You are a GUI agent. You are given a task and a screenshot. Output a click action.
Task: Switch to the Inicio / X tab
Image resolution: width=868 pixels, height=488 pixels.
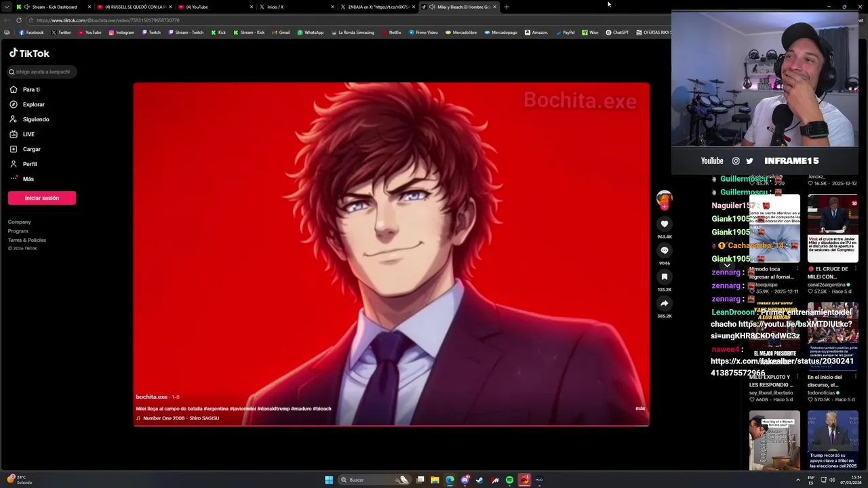click(296, 7)
